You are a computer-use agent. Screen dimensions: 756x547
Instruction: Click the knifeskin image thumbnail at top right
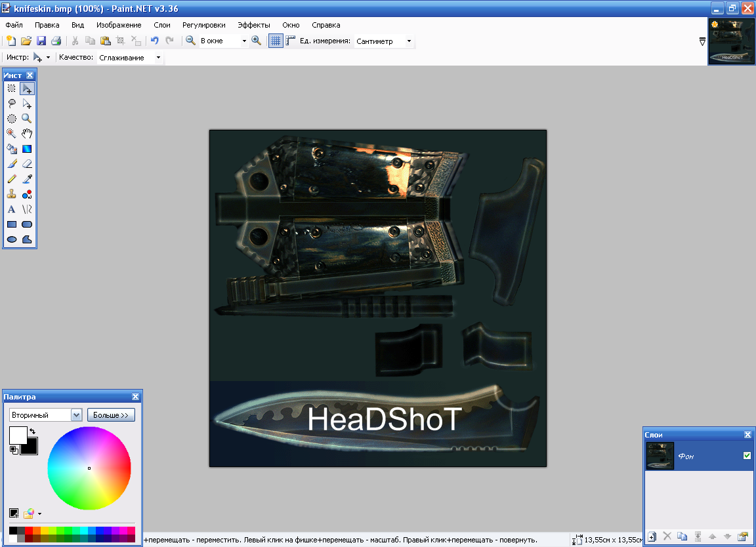(731, 42)
